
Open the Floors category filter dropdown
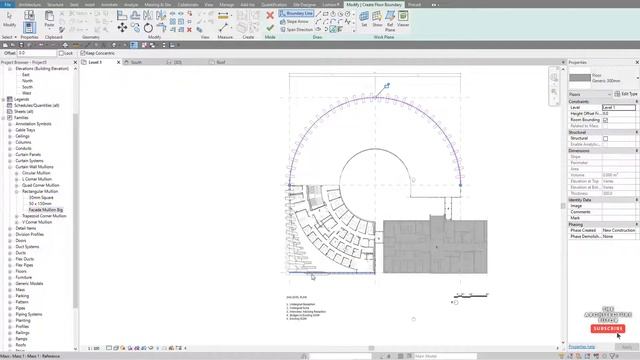590,94
